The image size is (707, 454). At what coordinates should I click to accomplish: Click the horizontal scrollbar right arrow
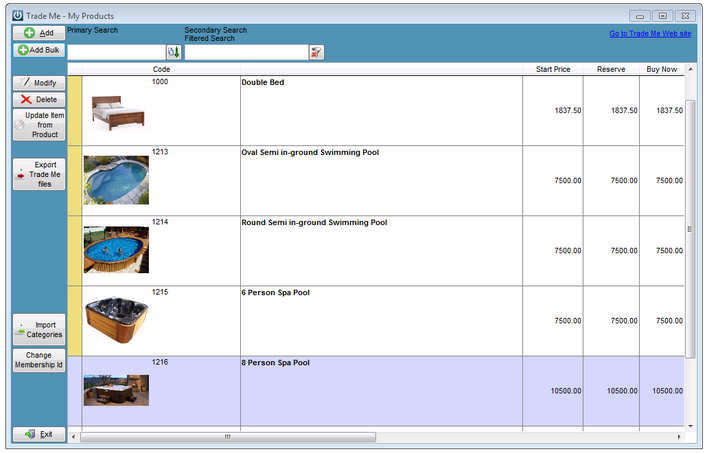pos(679,436)
